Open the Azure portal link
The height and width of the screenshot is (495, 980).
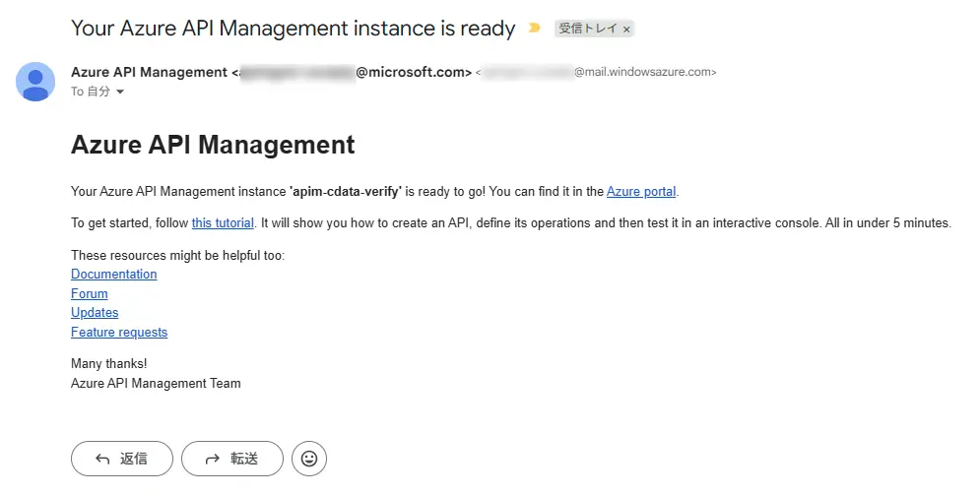tap(641, 192)
